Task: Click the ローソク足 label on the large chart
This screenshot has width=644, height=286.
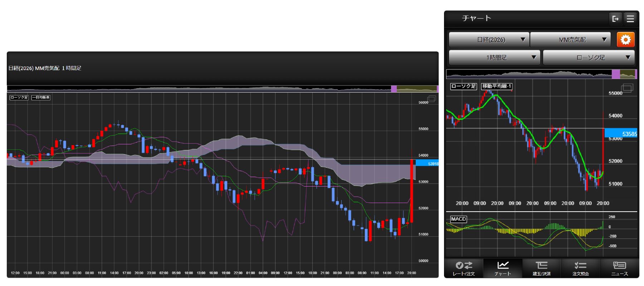Action: pyautogui.click(x=19, y=97)
